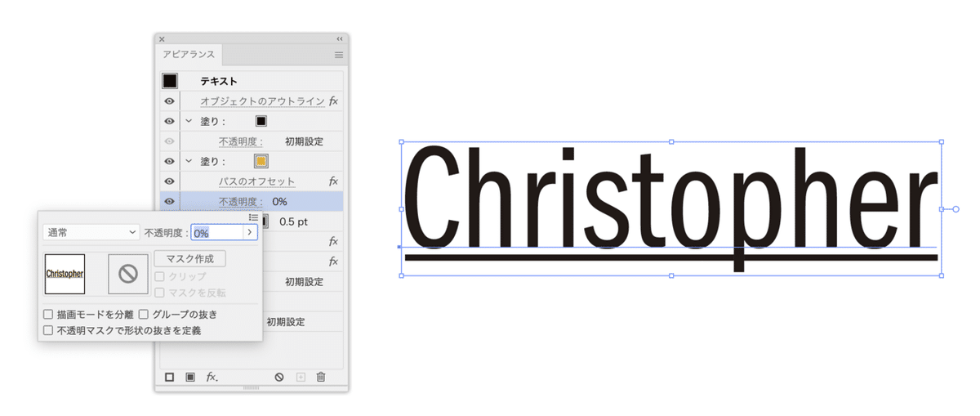980x416 pixels.
Task: Open the 通常 blend mode dropdown
Action: [x=91, y=233]
